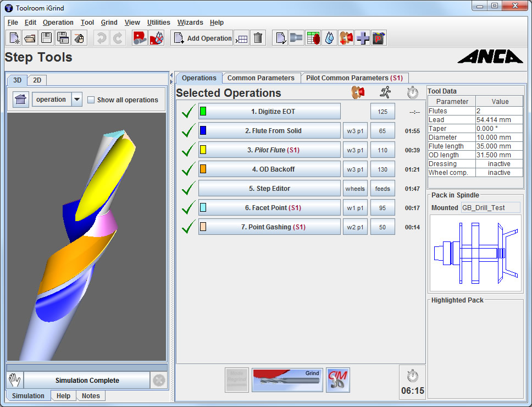Click the green swatch for Digitize EOT

pyautogui.click(x=203, y=111)
